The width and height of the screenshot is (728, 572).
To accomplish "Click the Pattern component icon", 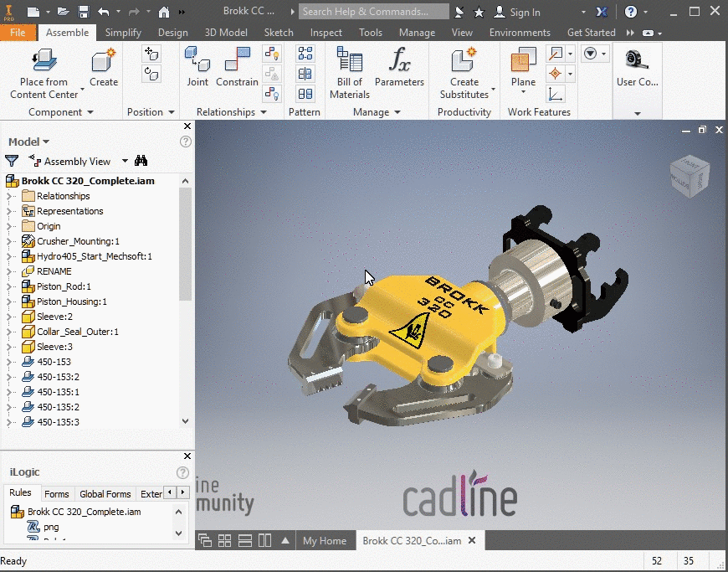I will (x=305, y=54).
